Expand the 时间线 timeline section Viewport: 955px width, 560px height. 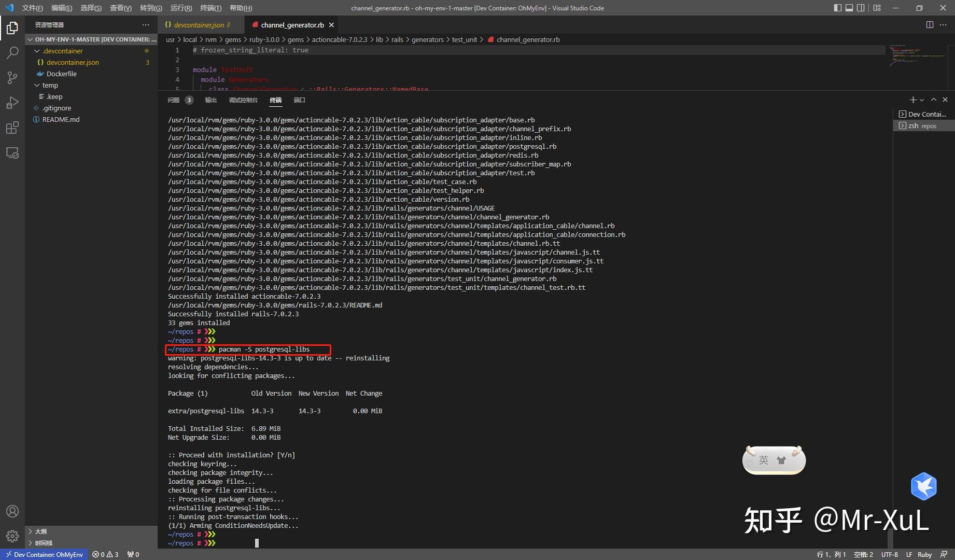(92, 543)
